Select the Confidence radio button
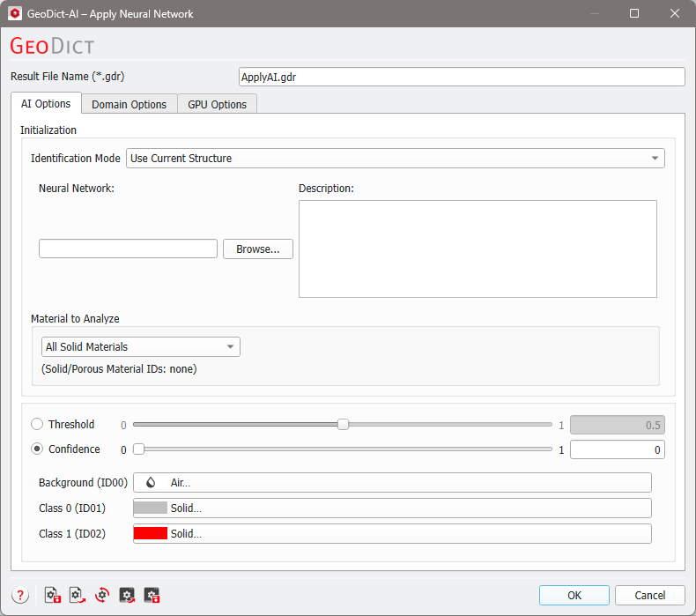 pyautogui.click(x=37, y=449)
